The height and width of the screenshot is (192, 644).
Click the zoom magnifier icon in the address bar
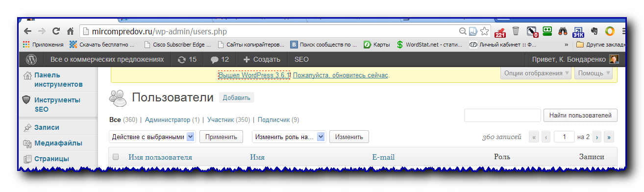click(x=462, y=31)
